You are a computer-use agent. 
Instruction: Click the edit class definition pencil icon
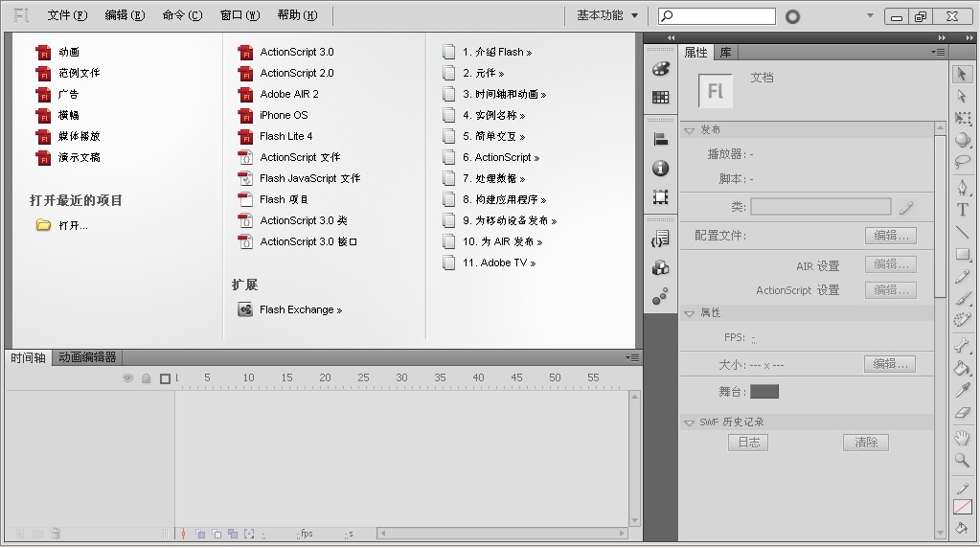coord(906,208)
